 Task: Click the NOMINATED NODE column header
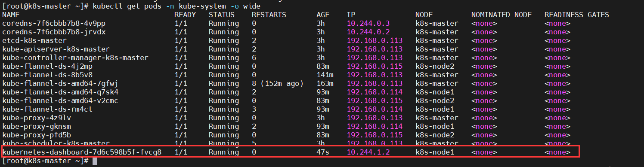502,15
